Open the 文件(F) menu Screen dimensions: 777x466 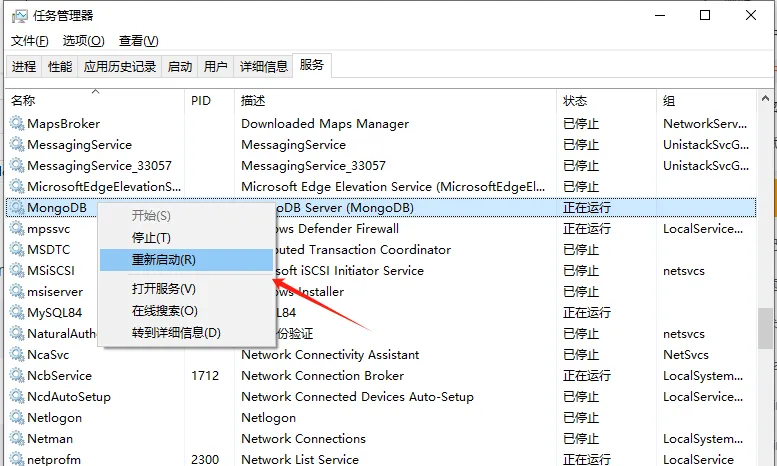point(29,41)
